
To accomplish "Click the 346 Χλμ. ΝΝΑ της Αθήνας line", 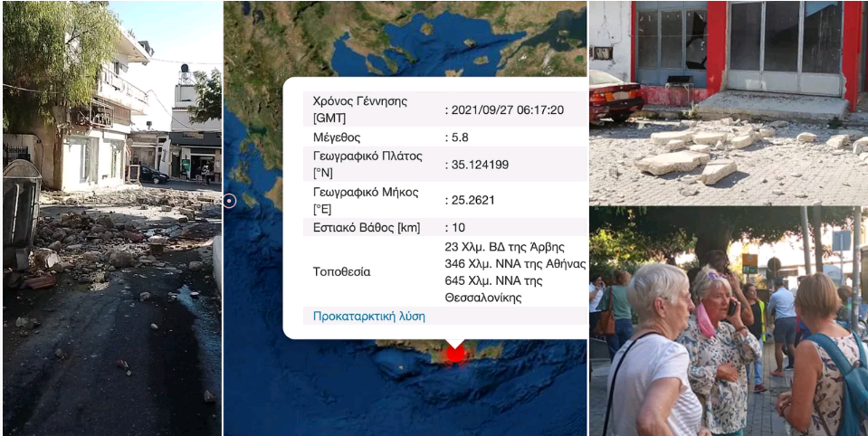I will coord(515,264).
